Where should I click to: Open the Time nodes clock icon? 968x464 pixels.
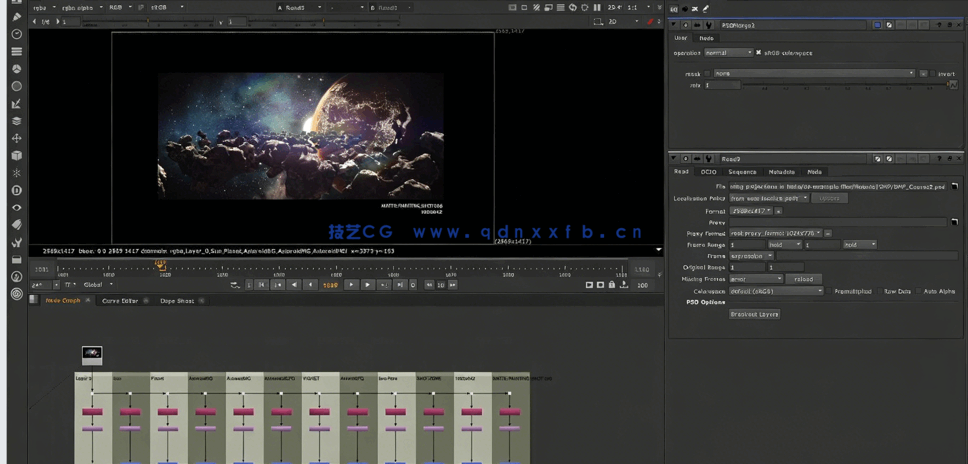point(16,34)
